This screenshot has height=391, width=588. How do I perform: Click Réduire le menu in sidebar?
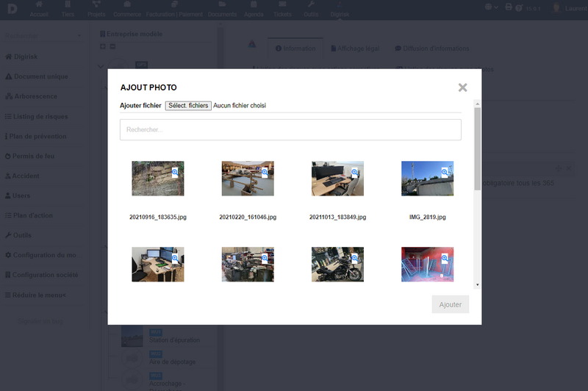pos(35,295)
